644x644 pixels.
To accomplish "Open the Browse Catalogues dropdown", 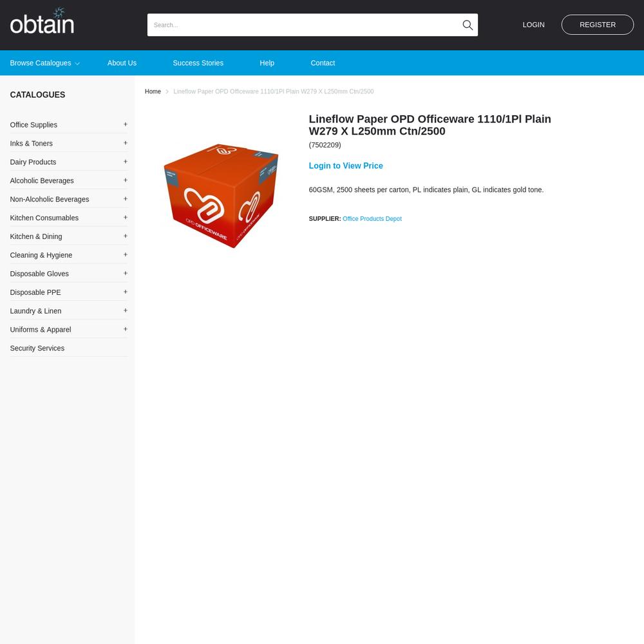I will coord(45,63).
